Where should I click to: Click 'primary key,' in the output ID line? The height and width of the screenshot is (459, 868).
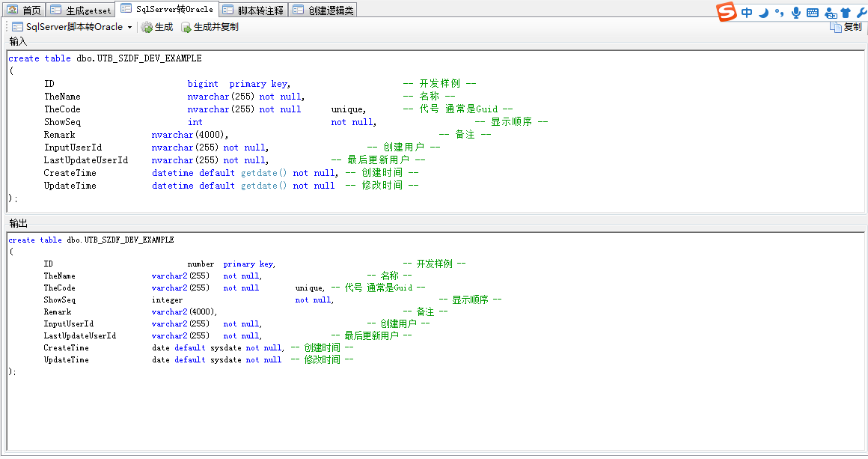(x=249, y=264)
